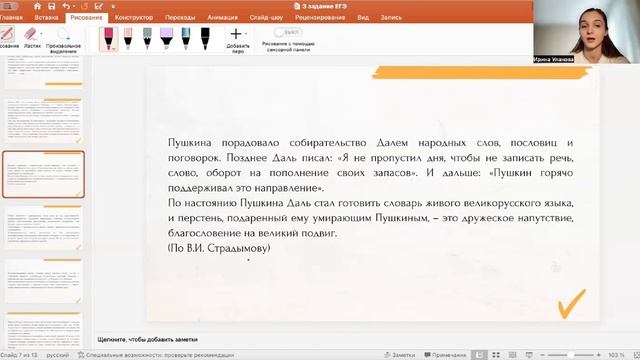This screenshot has width=640, height=360.
Task: Open the Главная ribbon tab
Action: point(11,18)
